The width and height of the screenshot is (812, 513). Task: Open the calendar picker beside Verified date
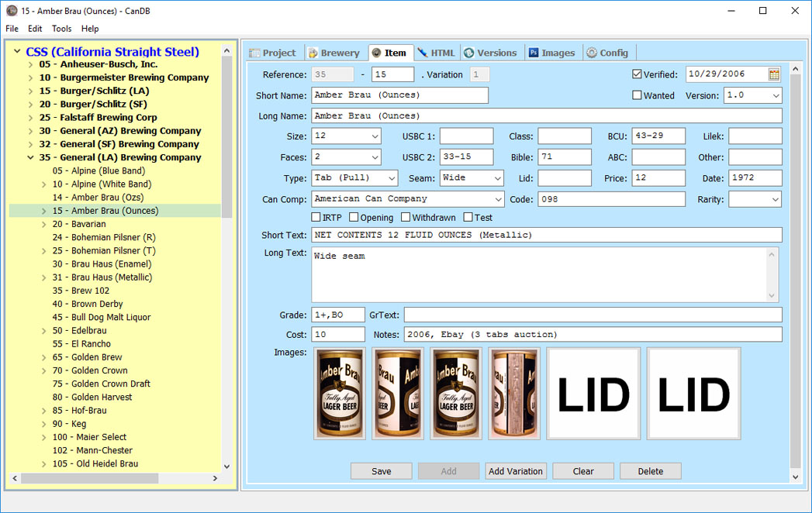click(x=774, y=74)
